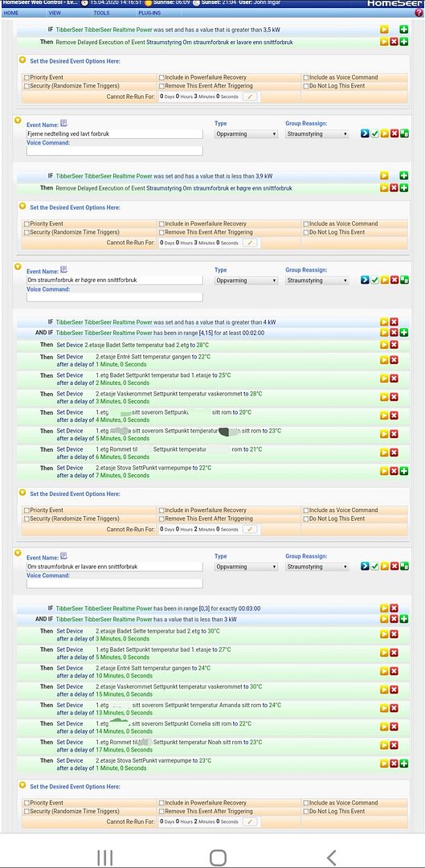Open the PLUG-INS menu
The width and height of the screenshot is (425, 868).
pyautogui.click(x=149, y=13)
